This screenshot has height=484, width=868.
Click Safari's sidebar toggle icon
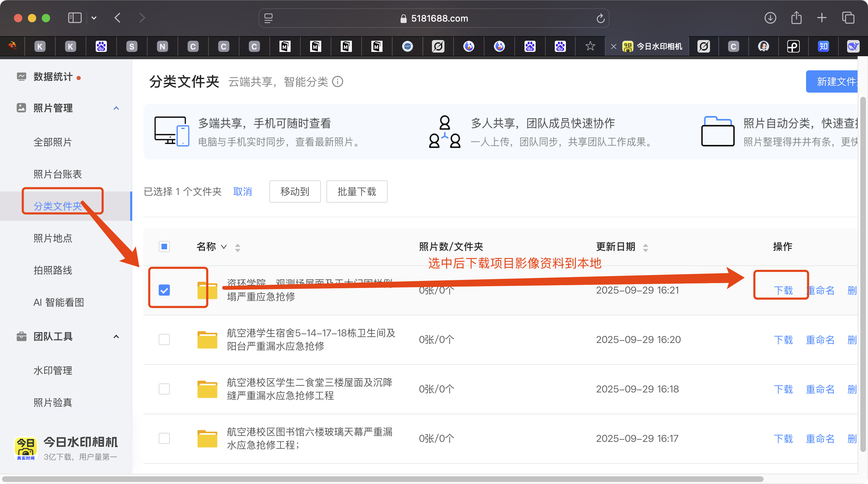pyautogui.click(x=74, y=18)
